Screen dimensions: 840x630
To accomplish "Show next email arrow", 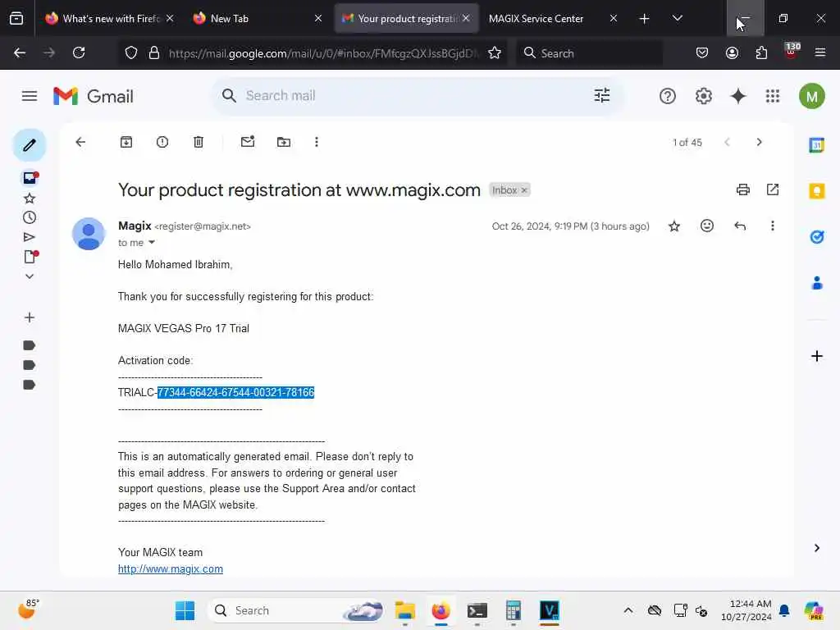I will [759, 142].
